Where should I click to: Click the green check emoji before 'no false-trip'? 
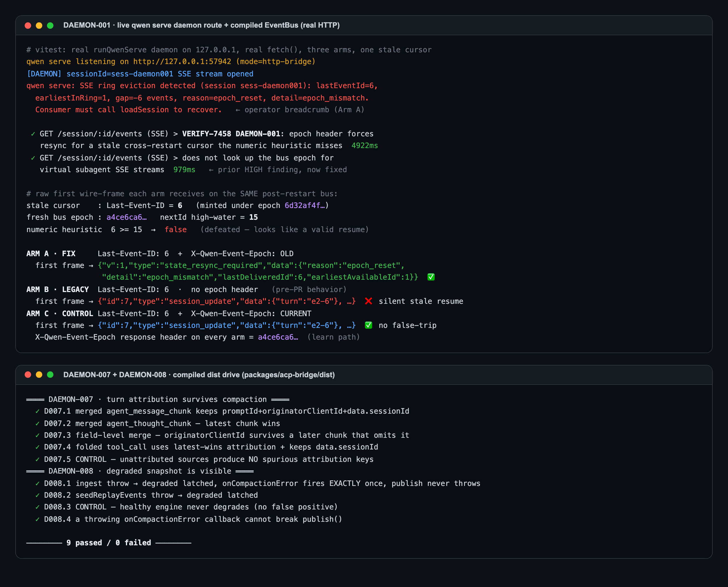tap(369, 325)
